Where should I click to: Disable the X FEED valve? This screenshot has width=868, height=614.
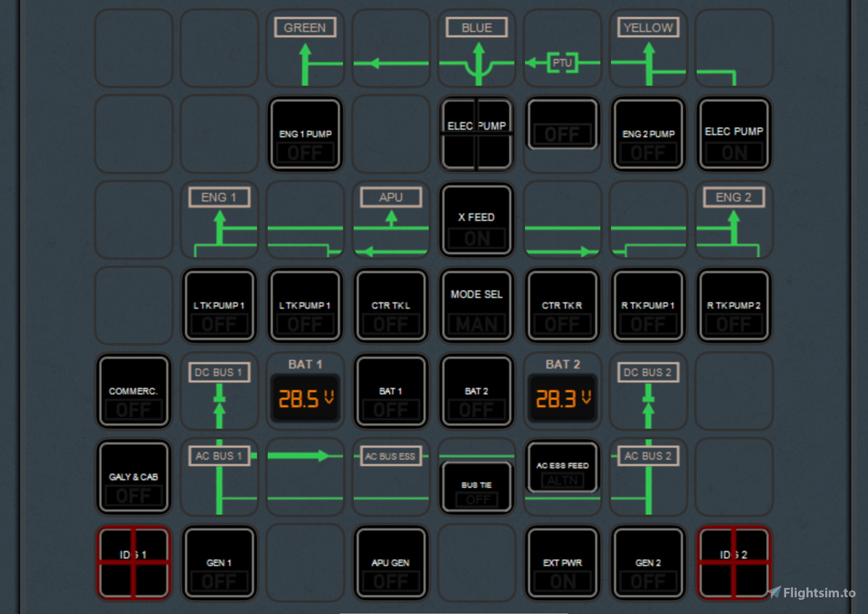476,220
